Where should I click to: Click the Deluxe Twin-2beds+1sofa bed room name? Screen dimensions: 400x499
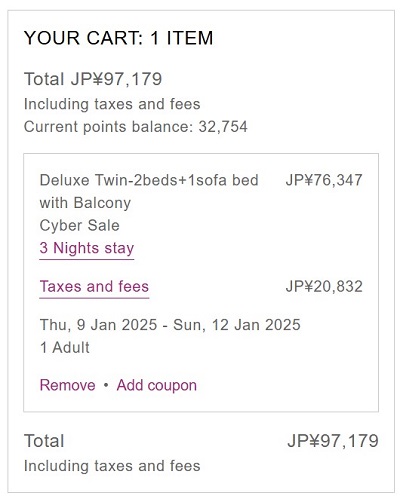click(149, 180)
